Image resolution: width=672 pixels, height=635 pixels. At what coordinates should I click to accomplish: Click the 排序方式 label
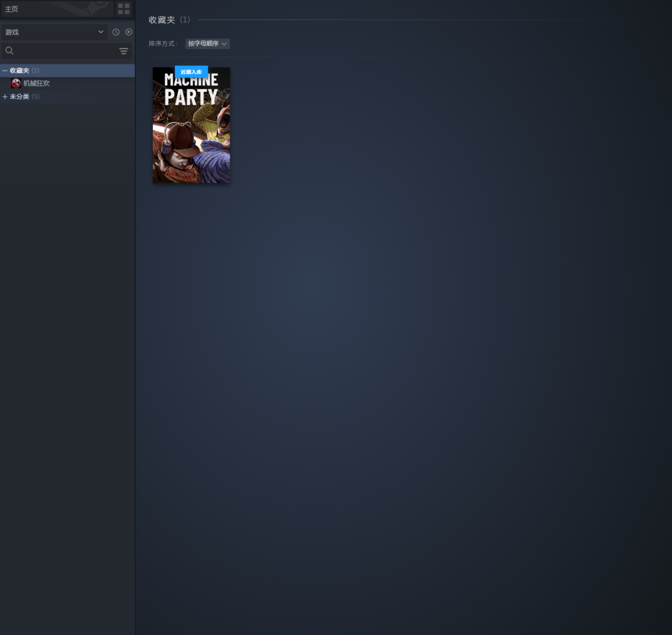pos(163,44)
